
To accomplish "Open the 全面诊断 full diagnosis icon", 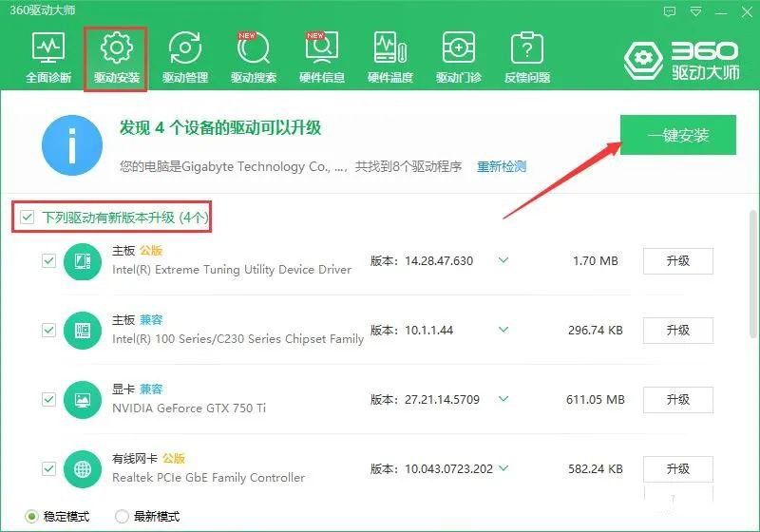I will pos(47,56).
